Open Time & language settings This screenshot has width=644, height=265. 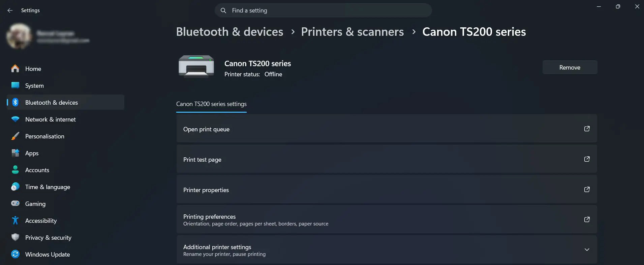click(x=65, y=187)
